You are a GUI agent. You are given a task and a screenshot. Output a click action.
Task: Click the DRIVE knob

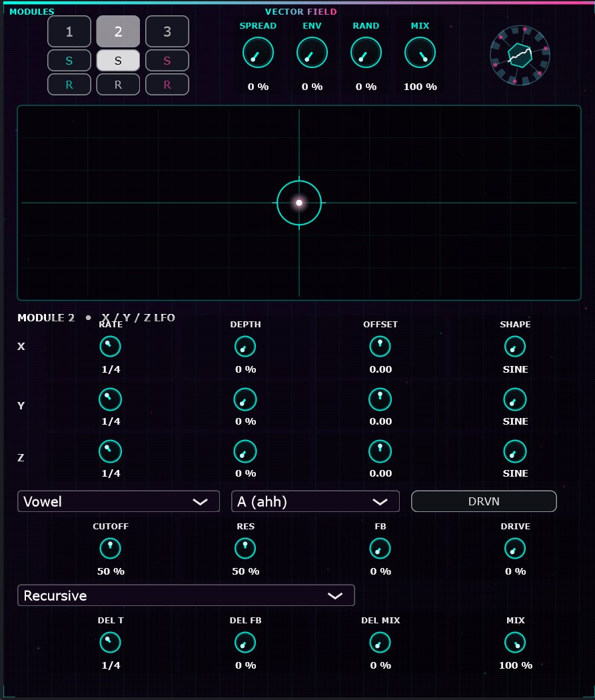(x=515, y=548)
